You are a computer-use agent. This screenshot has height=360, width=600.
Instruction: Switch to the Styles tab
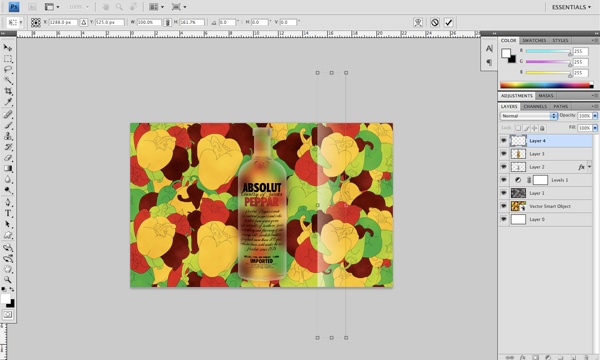(x=560, y=40)
